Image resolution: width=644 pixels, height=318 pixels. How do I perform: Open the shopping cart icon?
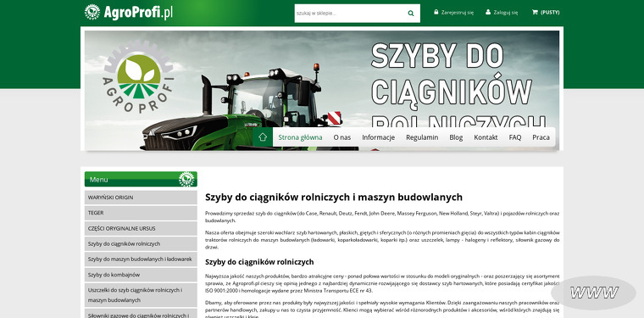[535, 13]
